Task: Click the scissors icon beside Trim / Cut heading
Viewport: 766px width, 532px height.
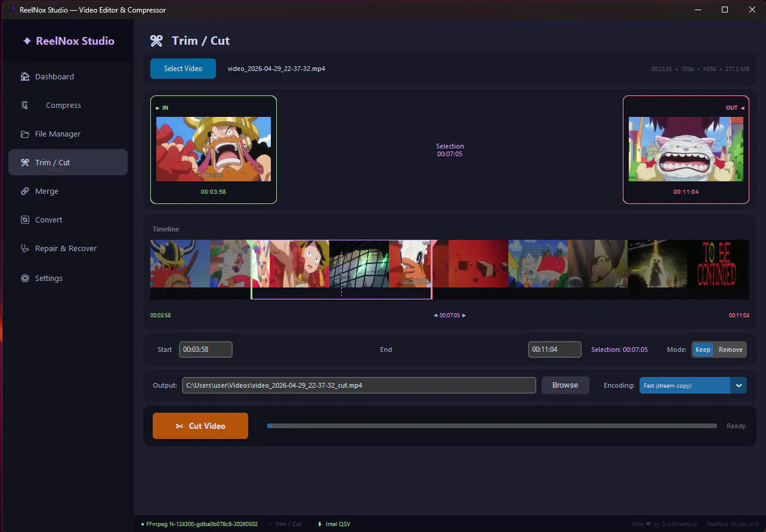Action: point(156,41)
